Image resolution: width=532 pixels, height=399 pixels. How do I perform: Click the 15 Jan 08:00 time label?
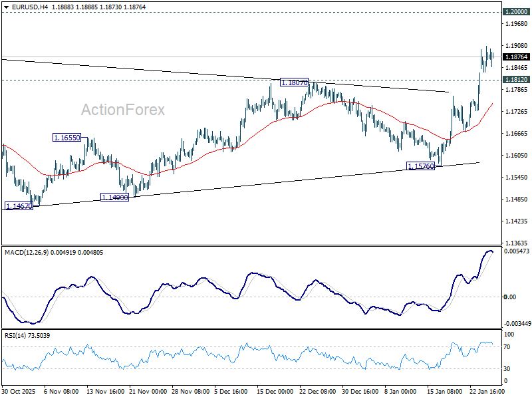[444, 391]
